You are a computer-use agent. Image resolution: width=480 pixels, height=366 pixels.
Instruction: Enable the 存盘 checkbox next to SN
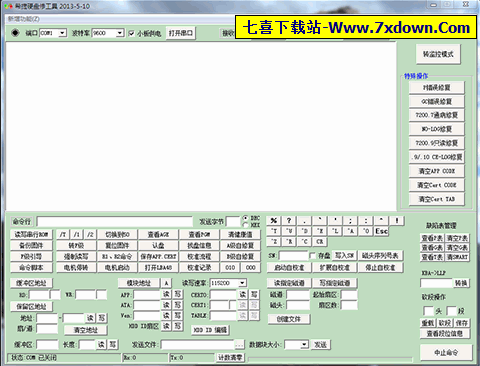(x=312, y=256)
